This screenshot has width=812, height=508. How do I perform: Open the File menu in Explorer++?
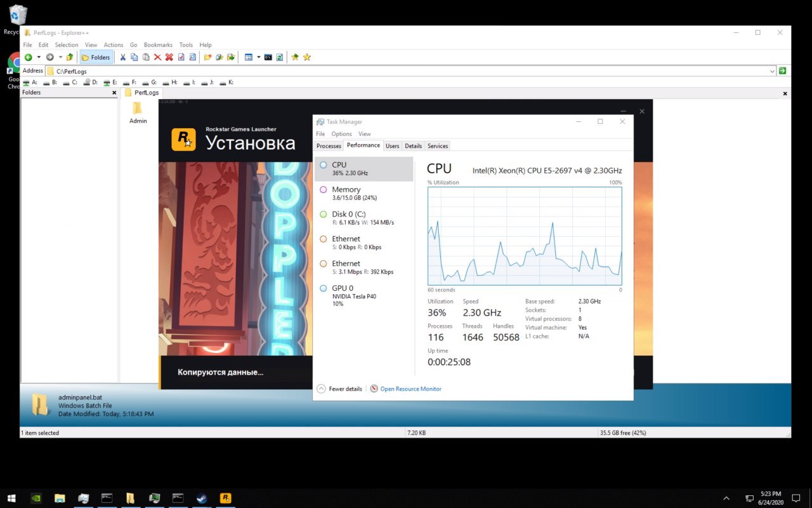pyautogui.click(x=27, y=45)
